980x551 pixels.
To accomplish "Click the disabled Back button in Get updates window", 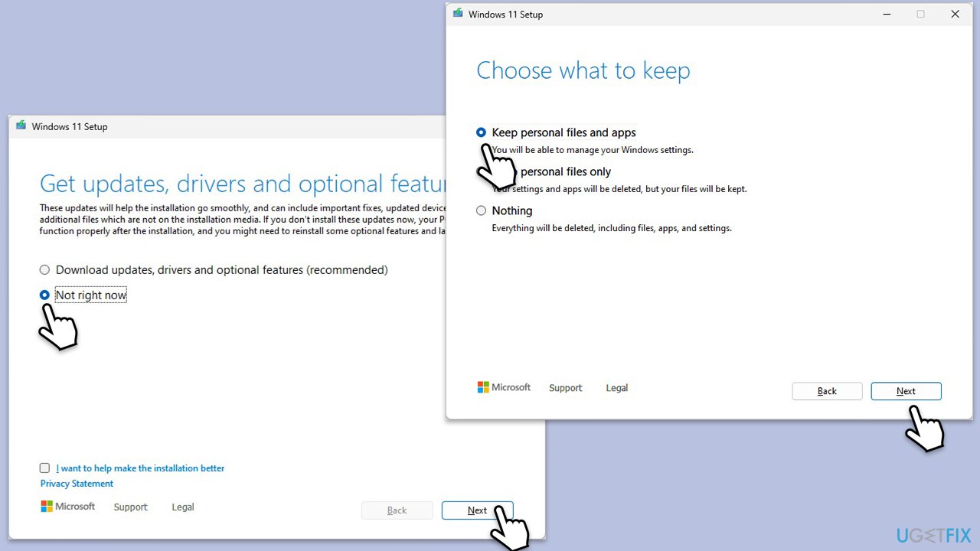I will pyautogui.click(x=397, y=510).
